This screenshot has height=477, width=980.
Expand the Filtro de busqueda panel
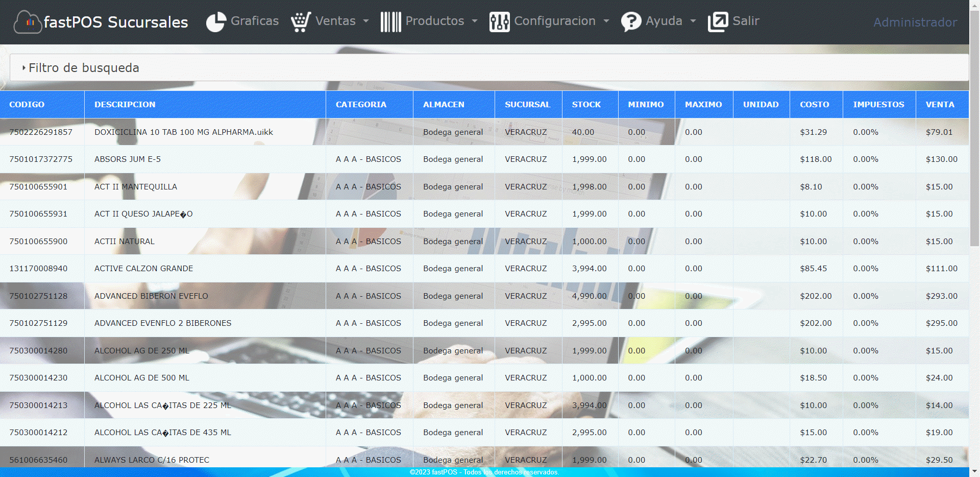click(x=84, y=67)
